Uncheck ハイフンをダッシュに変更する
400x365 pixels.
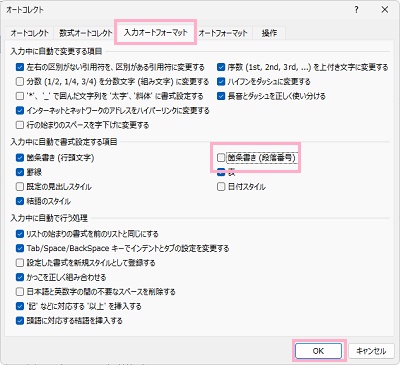click(x=221, y=82)
